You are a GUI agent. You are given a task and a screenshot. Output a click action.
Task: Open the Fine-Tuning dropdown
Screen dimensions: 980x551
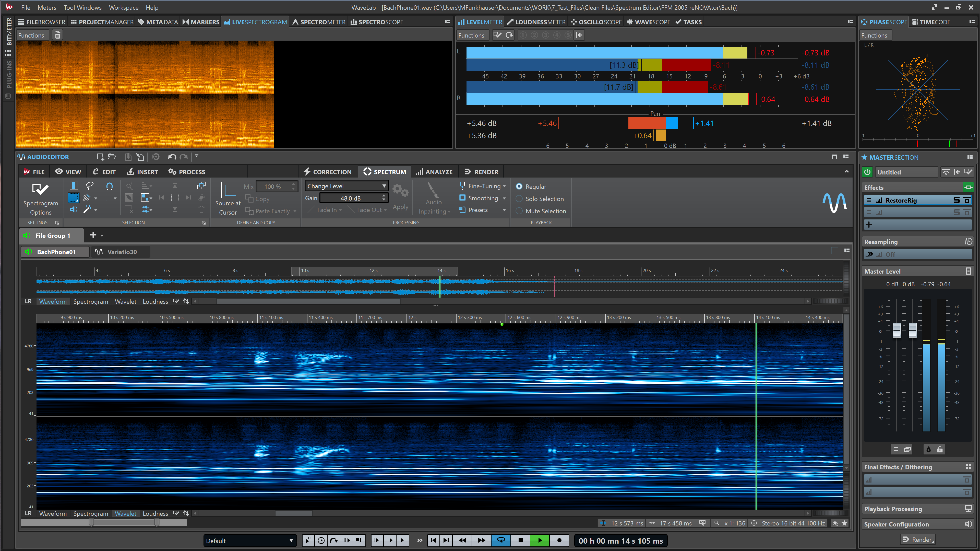click(482, 186)
